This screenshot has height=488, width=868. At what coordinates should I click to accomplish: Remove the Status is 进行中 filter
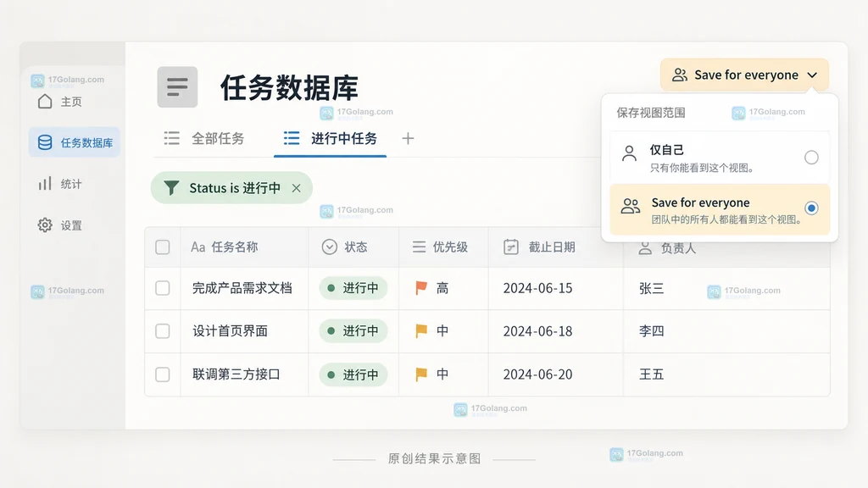[297, 188]
